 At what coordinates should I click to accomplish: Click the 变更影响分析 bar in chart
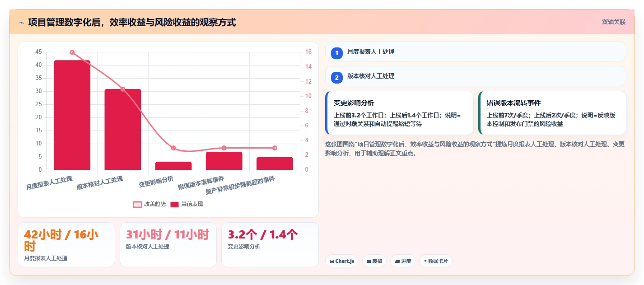point(173,166)
